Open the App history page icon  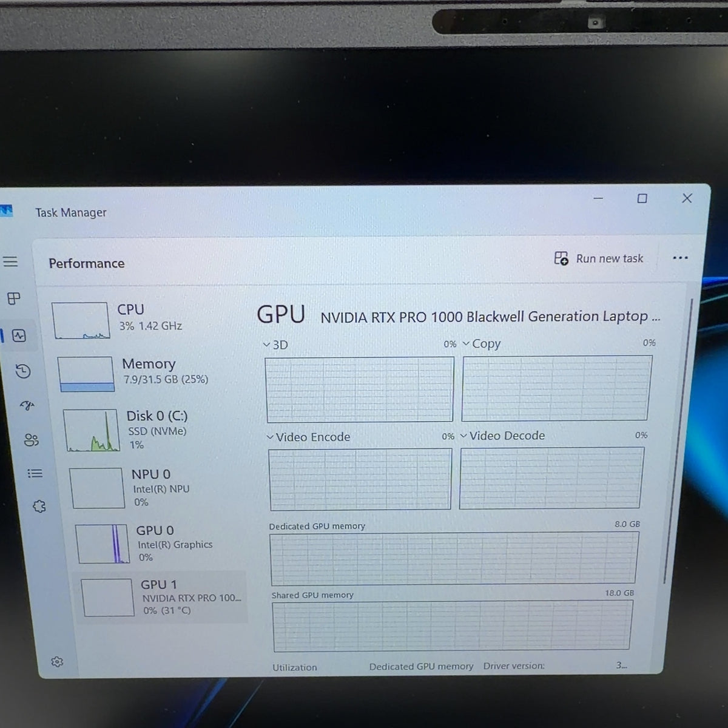point(23,371)
